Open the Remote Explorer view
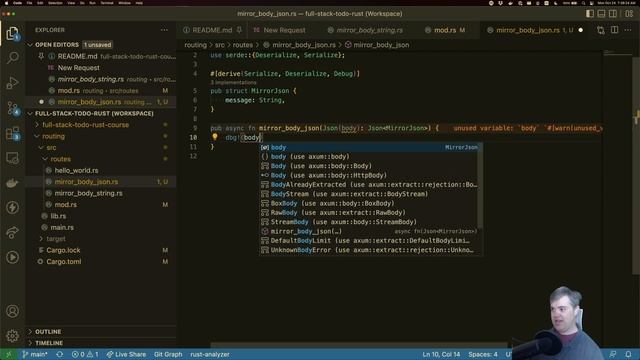Image resolution: width=640 pixels, height=360 pixels. point(12,158)
